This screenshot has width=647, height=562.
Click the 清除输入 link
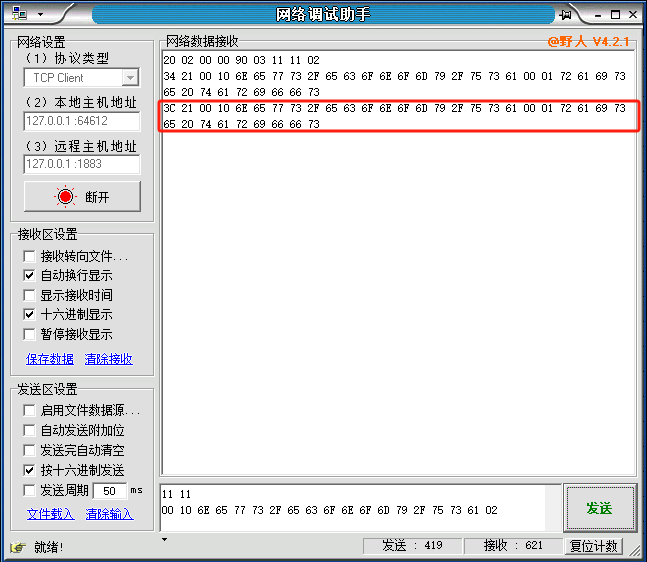click(109, 514)
